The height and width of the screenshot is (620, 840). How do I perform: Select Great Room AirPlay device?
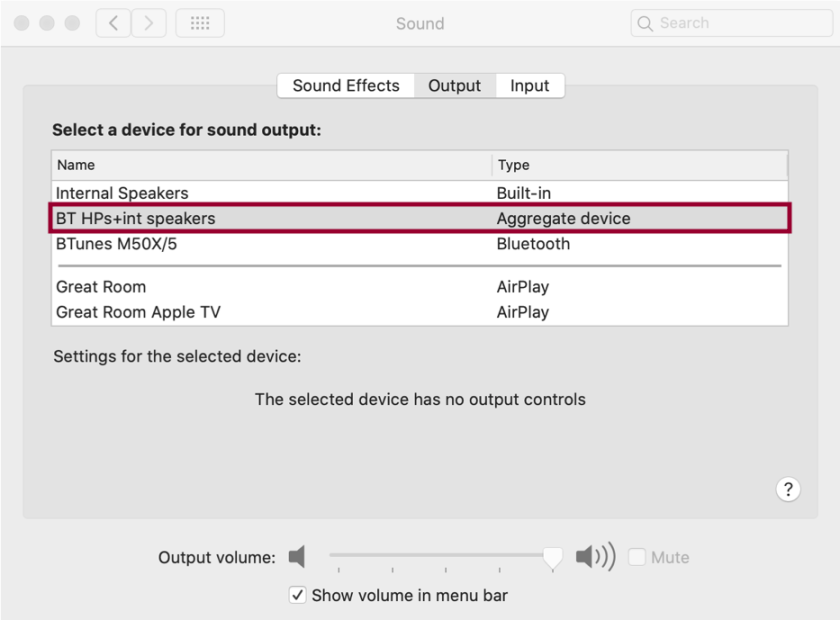tap(101, 287)
